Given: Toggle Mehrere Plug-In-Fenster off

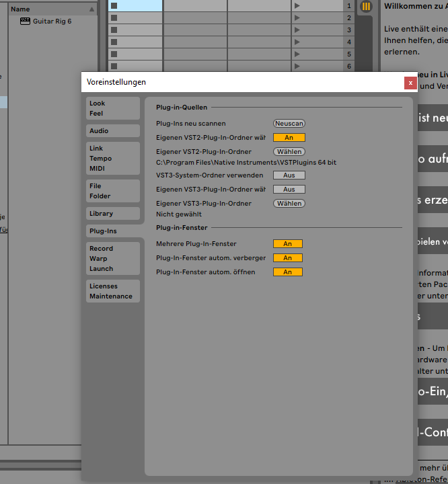Looking at the screenshot, I should coord(287,243).
